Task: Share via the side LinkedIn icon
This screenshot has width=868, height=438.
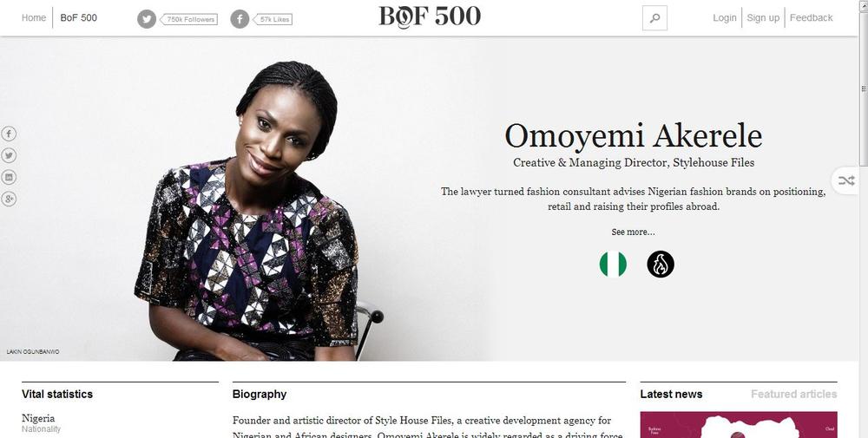Action: click(x=9, y=177)
